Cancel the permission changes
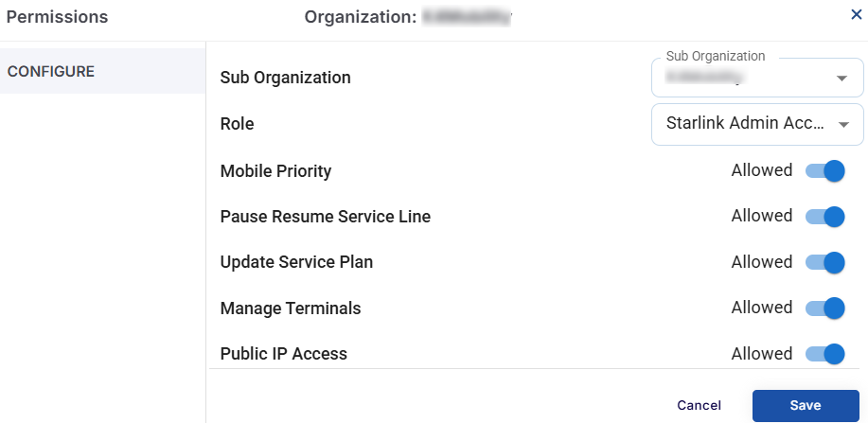 coord(699,405)
